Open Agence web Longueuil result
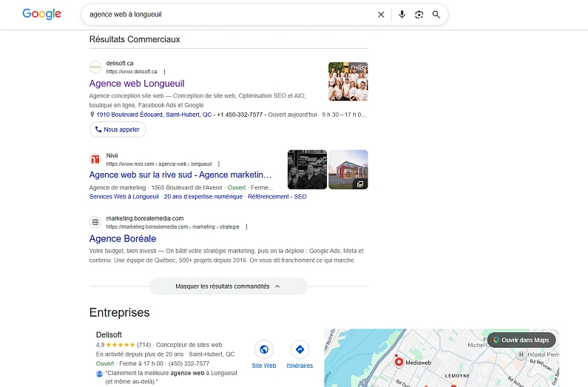 [137, 84]
